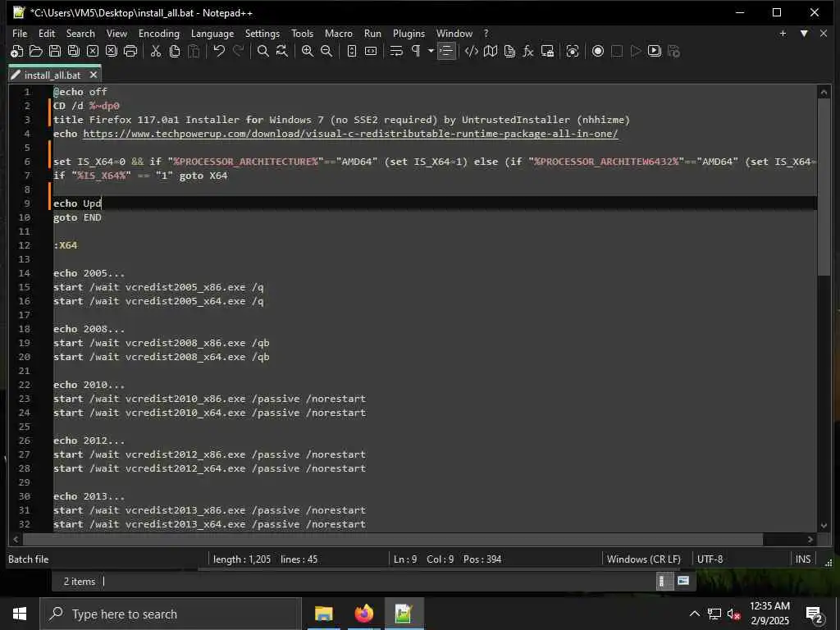Image resolution: width=840 pixels, height=630 pixels.
Task: Select the install_all.bat tab
Action: point(52,75)
